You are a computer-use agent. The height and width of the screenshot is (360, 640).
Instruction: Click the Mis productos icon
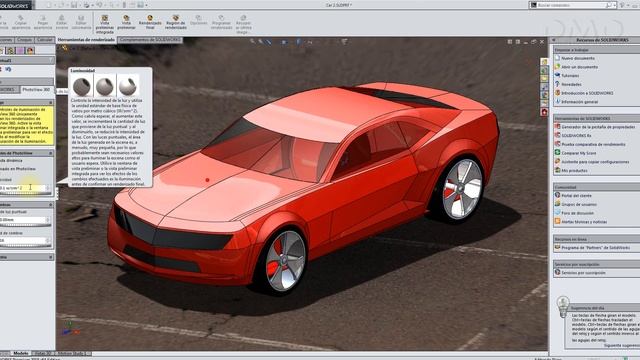point(557,170)
